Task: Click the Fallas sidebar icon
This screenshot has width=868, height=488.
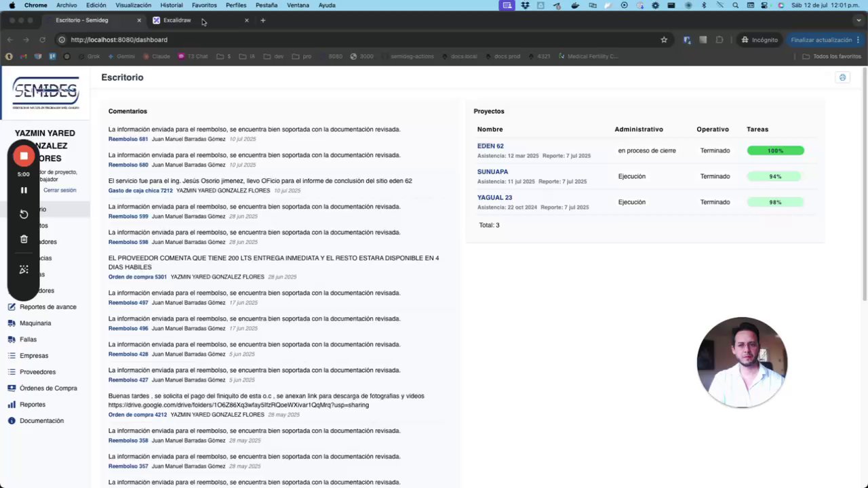Action: pyautogui.click(x=12, y=340)
